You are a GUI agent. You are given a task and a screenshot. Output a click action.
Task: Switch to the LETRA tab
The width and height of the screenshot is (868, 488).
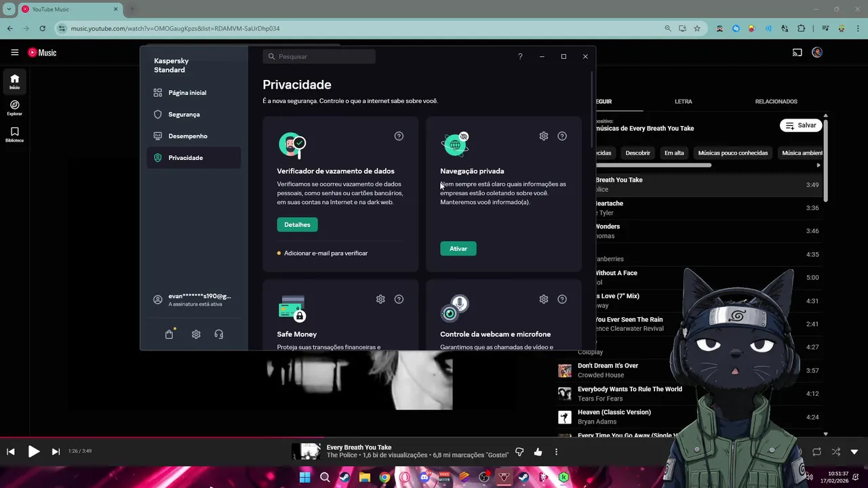pos(683,102)
